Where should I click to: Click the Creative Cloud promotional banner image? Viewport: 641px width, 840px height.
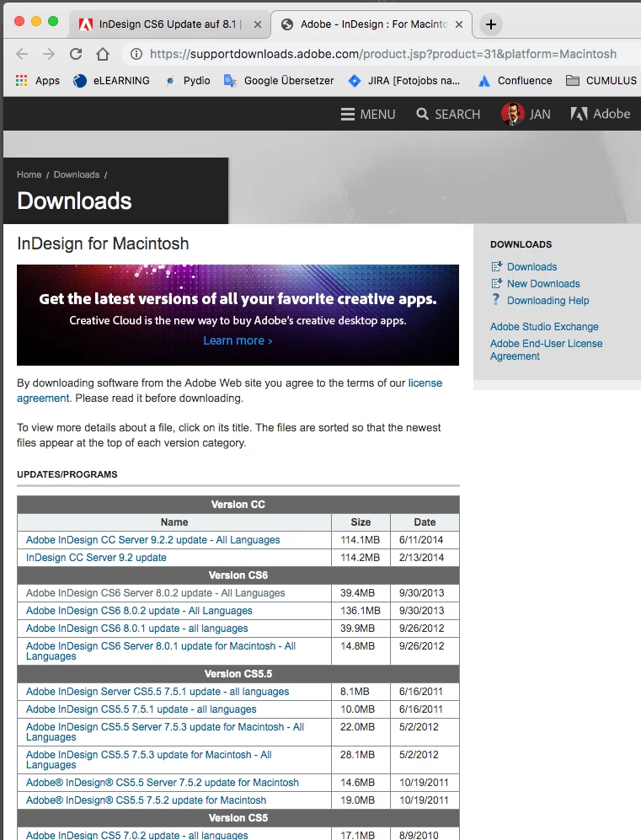pos(238,315)
